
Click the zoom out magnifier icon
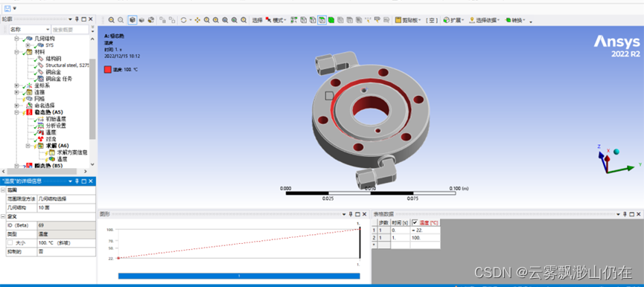[x=121, y=19]
